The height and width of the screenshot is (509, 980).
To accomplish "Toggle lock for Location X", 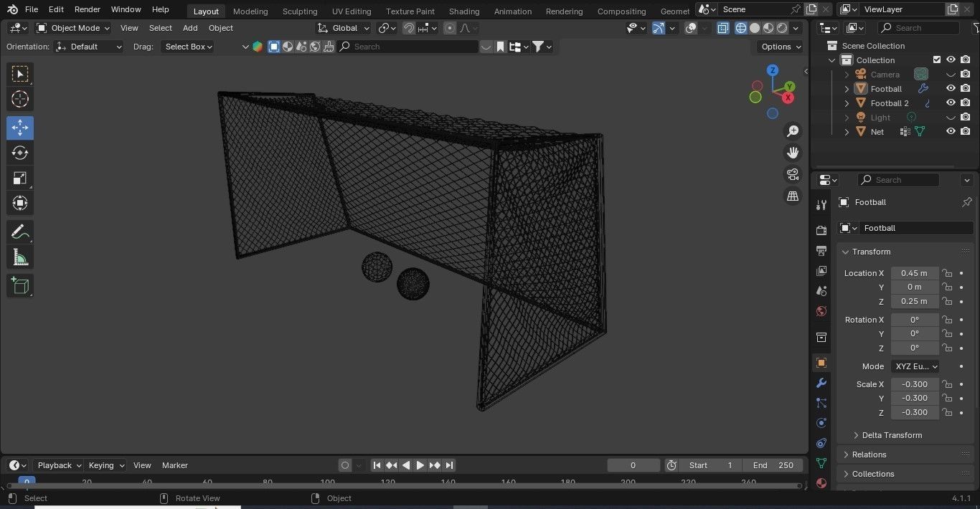I will (947, 273).
